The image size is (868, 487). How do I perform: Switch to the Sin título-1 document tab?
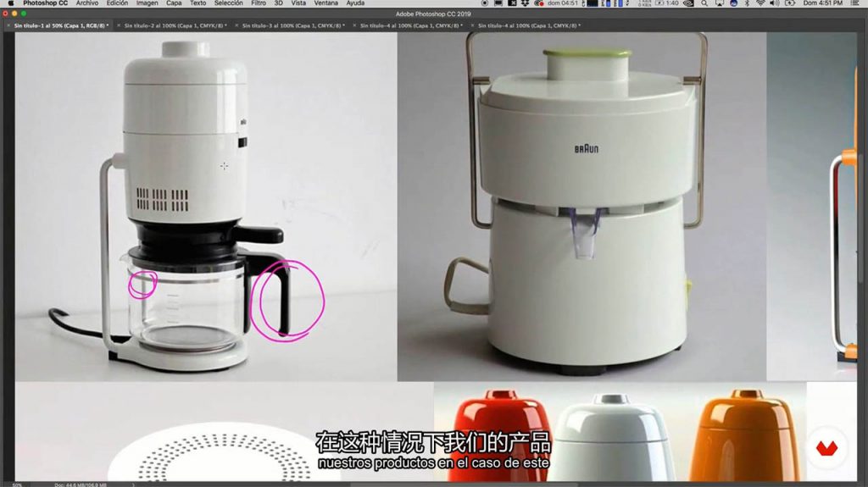point(61,25)
